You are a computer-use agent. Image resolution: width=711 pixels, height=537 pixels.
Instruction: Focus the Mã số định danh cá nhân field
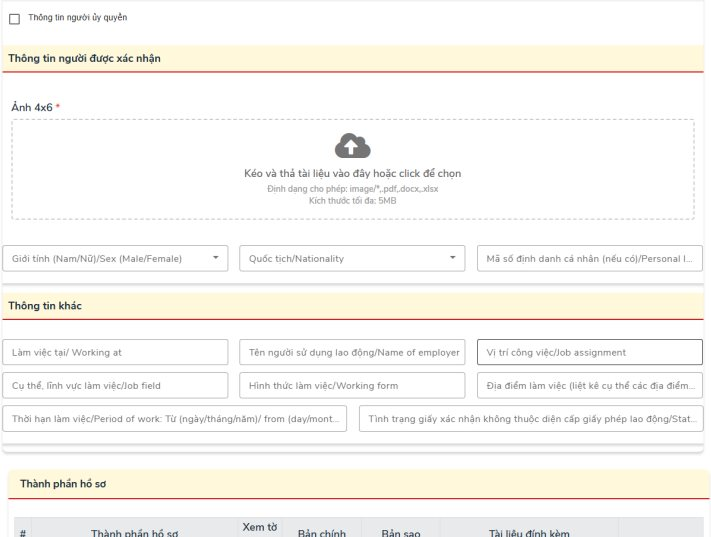click(x=589, y=258)
